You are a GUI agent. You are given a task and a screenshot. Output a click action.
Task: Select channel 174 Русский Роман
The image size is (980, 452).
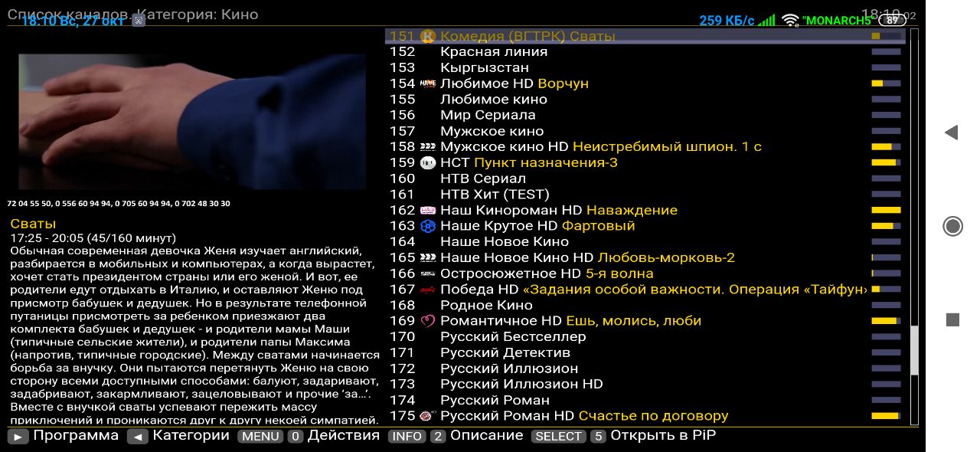click(645, 400)
